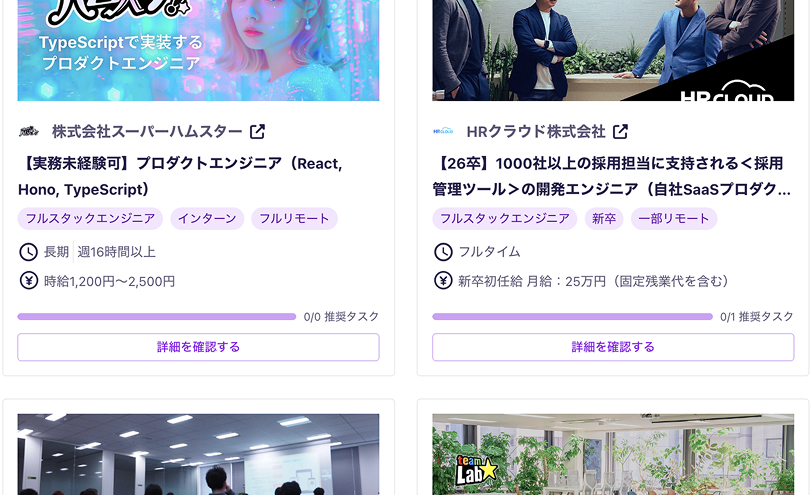The height and width of the screenshot is (495, 810).
Task: Click 詳細を確認する on the HRクラウド card
Action: tap(613, 347)
